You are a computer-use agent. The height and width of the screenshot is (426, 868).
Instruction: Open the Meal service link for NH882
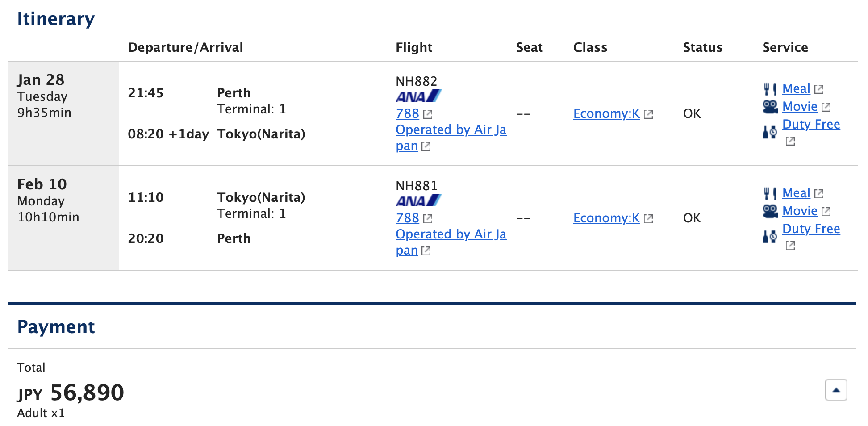pyautogui.click(x=796, y=89)
